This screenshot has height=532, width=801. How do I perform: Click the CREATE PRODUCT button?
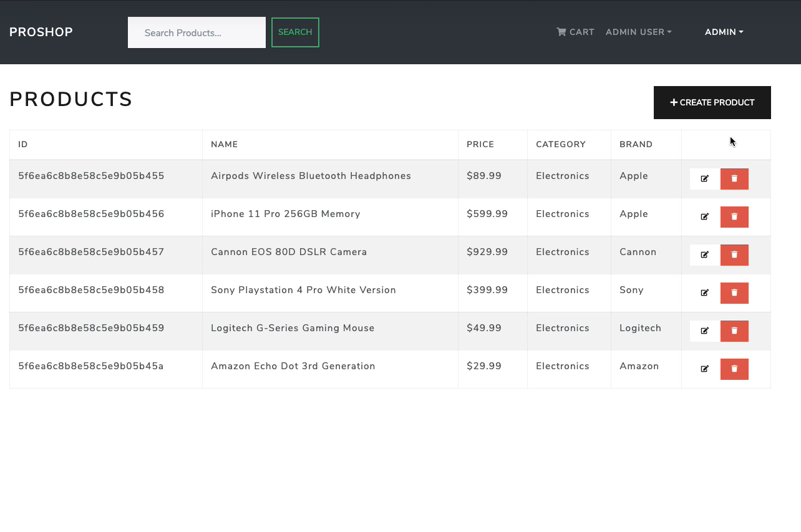coord(712,102)
